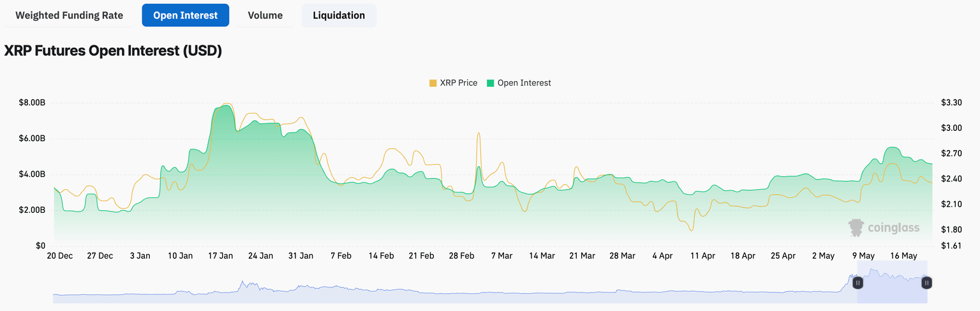Click the 17 Jan date label
This screenshot has height=311, width=980.
pyautogui.click(x=220, y=255)
